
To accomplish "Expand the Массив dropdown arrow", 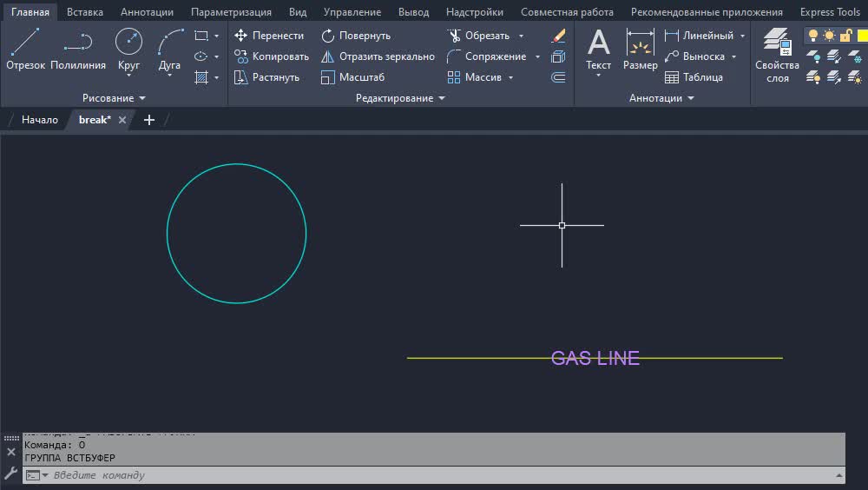I will 510,78.
